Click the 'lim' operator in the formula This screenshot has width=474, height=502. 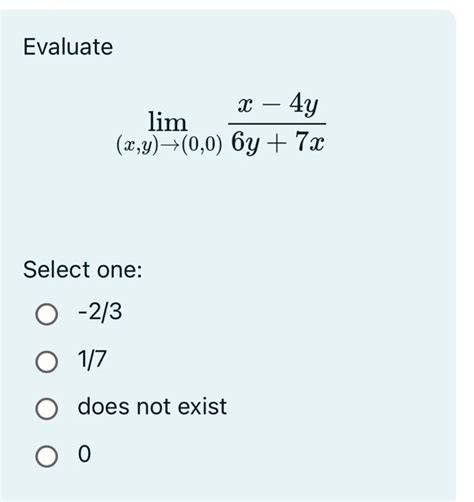[168, 122]
